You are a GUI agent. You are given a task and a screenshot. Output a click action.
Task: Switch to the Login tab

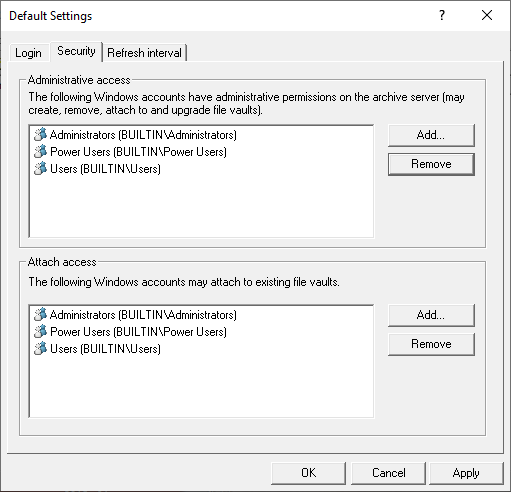[28, 53]
